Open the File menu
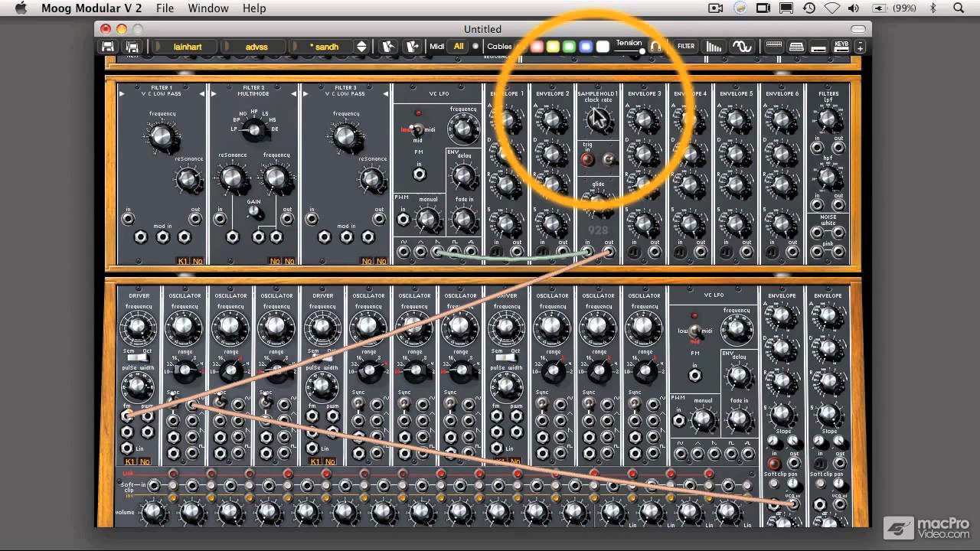 tap(165, 8)
